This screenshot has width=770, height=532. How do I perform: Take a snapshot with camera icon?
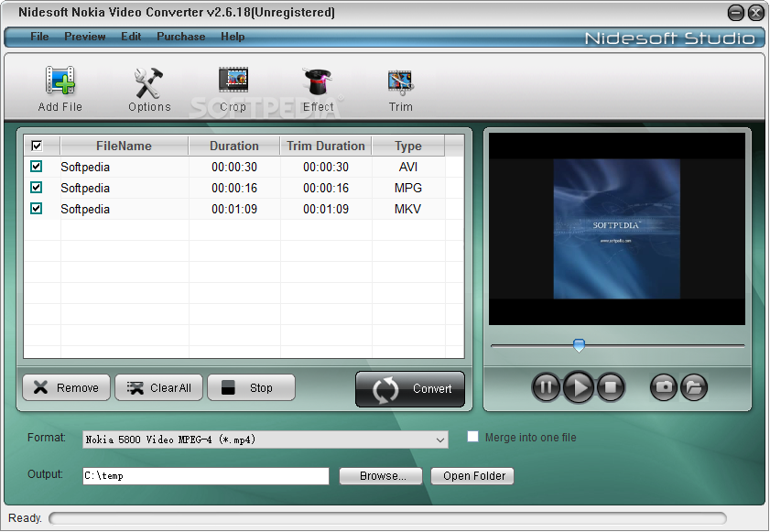point(664,387)
